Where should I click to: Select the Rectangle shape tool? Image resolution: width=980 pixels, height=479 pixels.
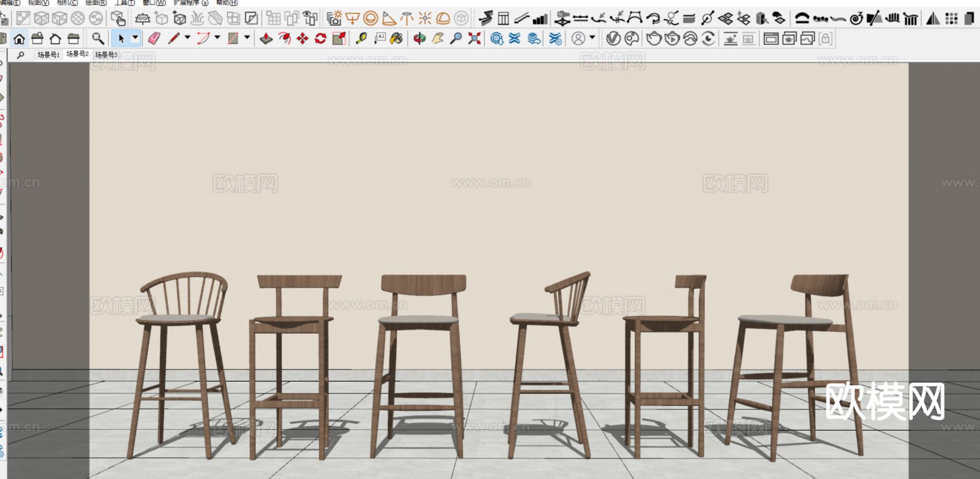tap(233, 39)
